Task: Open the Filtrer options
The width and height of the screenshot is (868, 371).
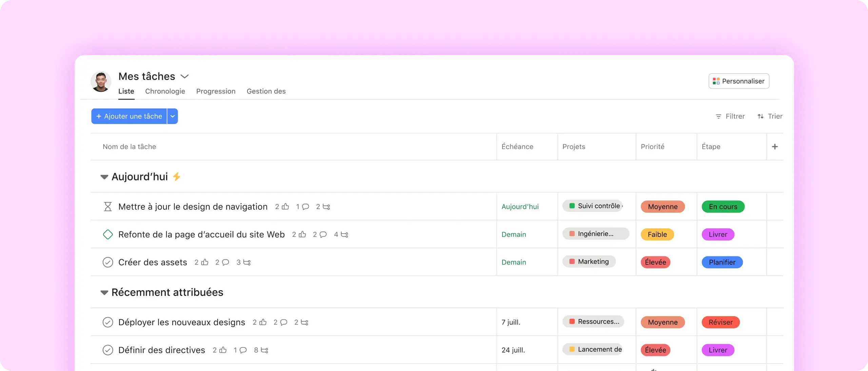Action: 730,116
